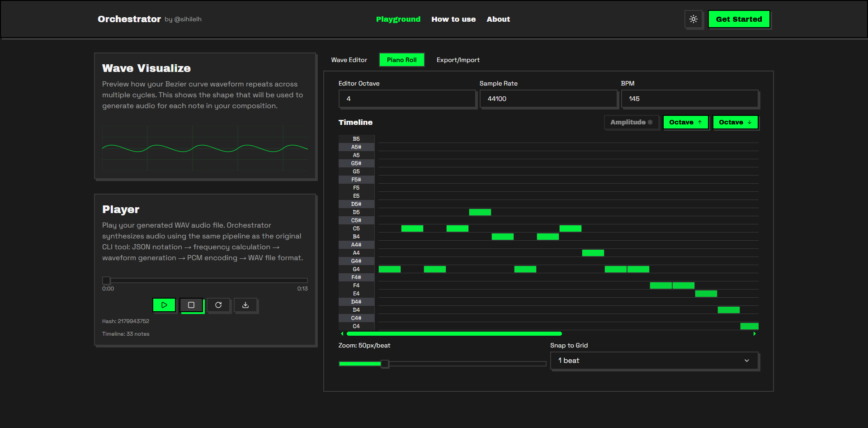Select the C5 piano key label
The width and height of the screenshot is (868, 428).
pos(356,228)
